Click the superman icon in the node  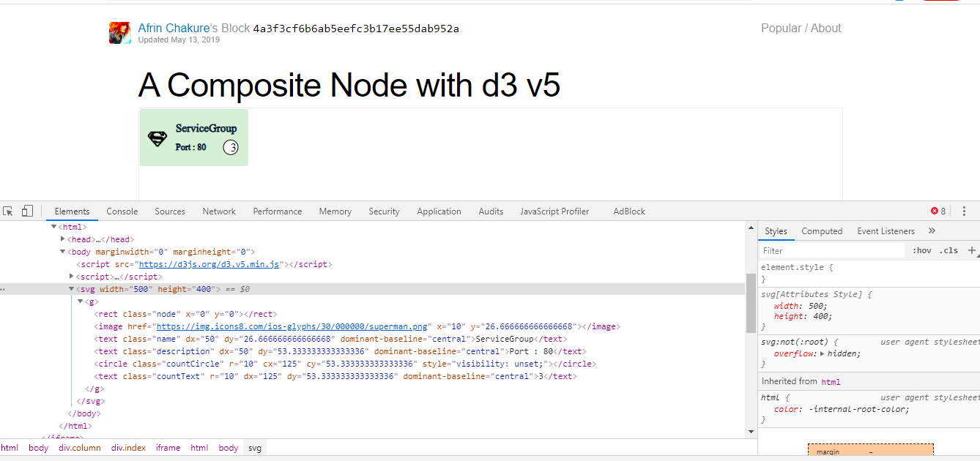[x=157, y=138]
